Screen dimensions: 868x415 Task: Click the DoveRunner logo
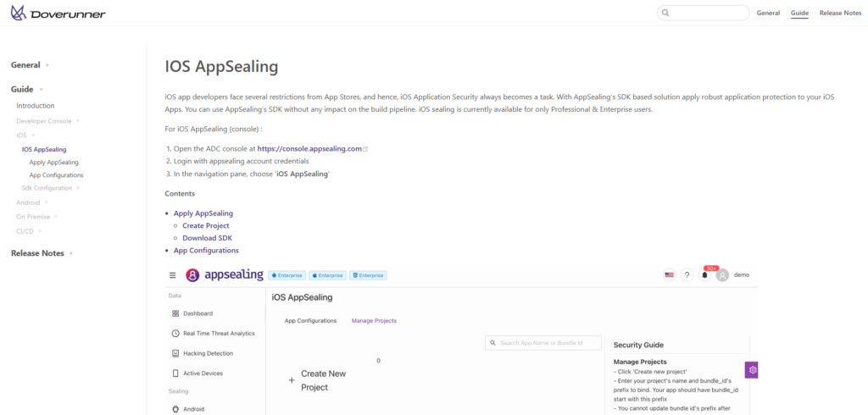(x=58, y=14)
